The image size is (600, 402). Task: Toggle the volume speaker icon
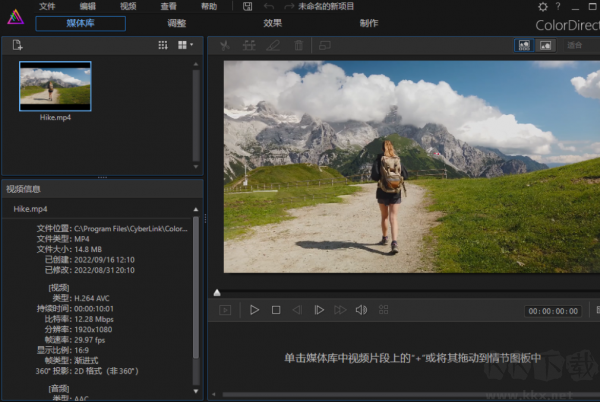361,310
